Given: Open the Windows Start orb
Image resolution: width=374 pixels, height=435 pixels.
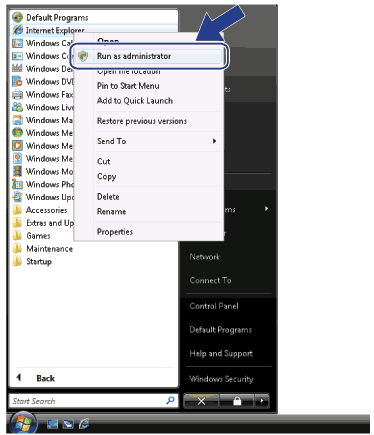Looking at the screenshot, I should coord(23,423).
